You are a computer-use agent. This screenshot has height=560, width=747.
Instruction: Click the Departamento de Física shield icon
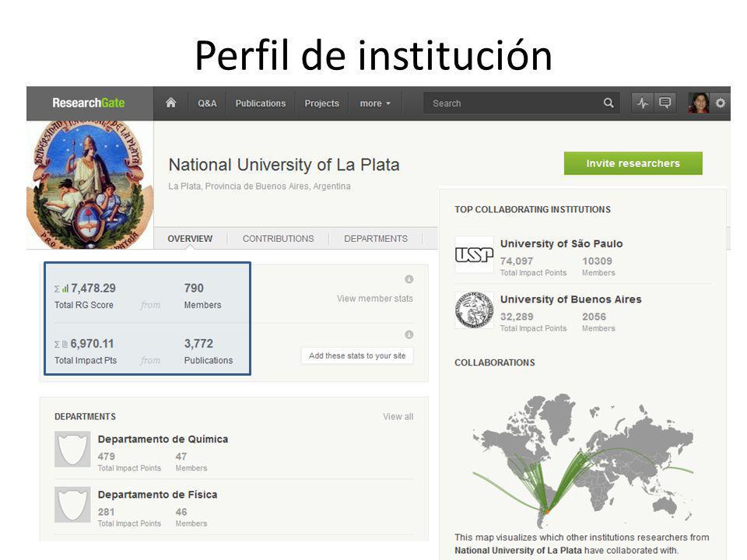pyautogui.click(x=72, y=505)
